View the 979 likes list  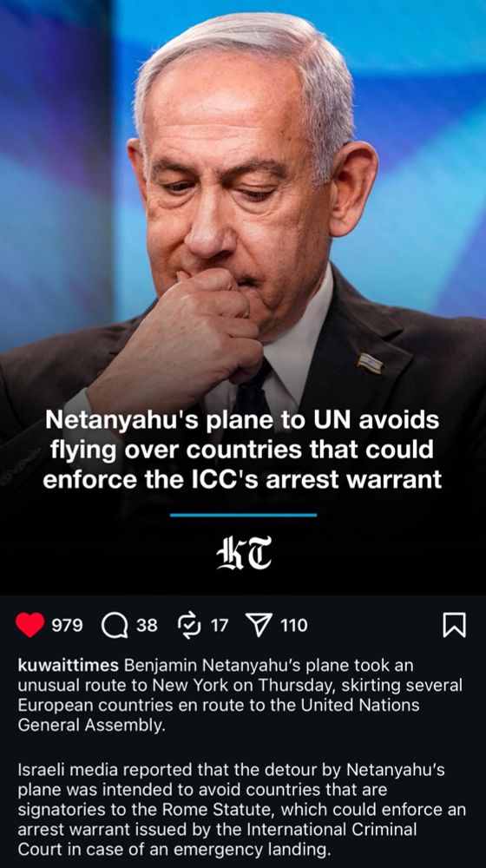(x=67, y=626)
